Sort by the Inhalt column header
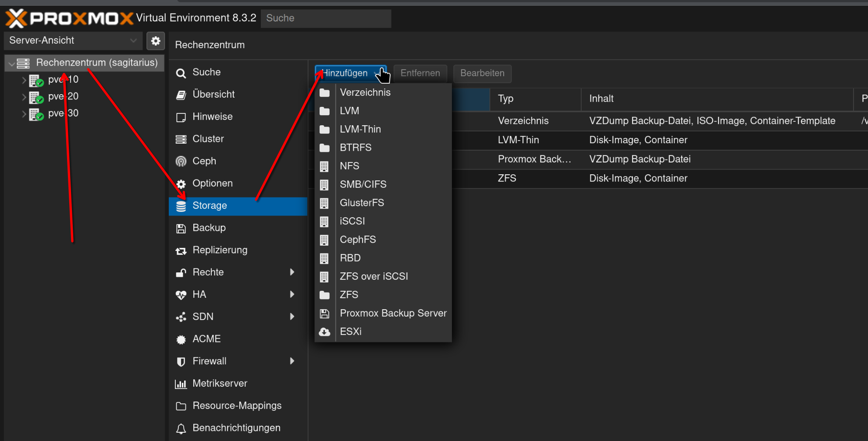This screenshot has width=868, height=441. (x=717, y=99)
